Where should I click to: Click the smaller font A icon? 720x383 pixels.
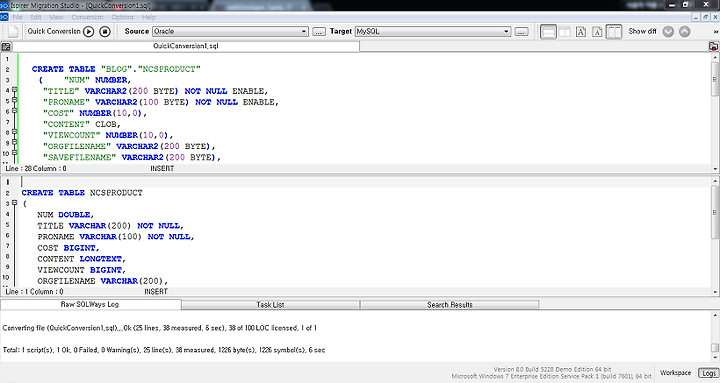[x=597, y=32]
